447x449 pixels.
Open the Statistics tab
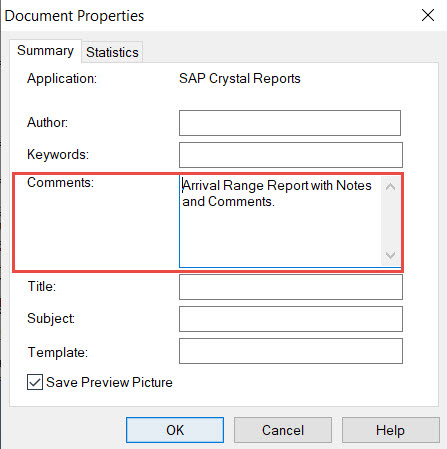112,52
